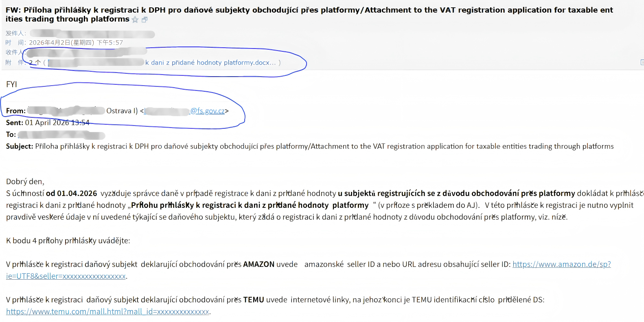Screen dimensions: 644x322
Task: Click the bold word AMAZON
Action: 258,265
